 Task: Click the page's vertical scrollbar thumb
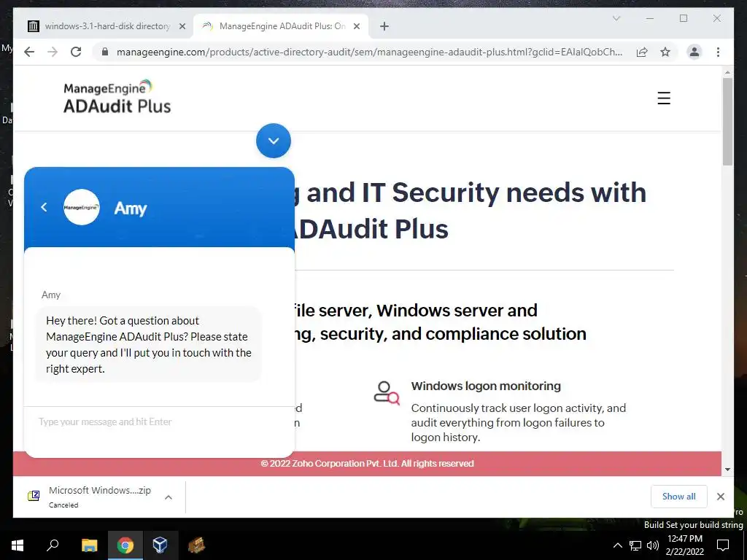pos(727,122)
